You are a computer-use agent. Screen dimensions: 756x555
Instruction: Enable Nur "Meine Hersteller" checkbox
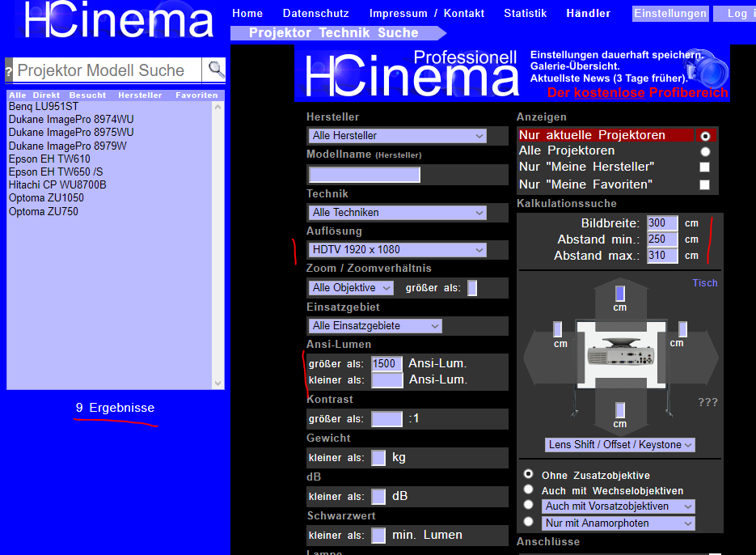click(x=704, y=167)
